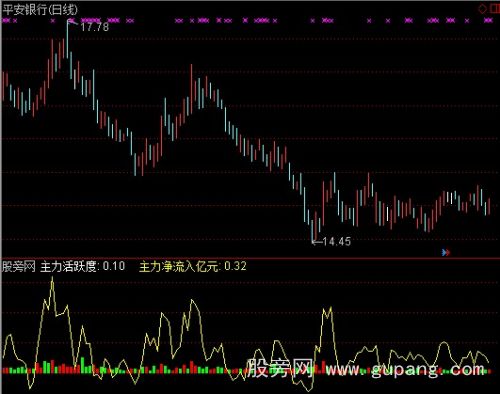Viewport: 500px width, 394px height.
Task: Click the 股旁网 indicator name
Action: point(19,266)
